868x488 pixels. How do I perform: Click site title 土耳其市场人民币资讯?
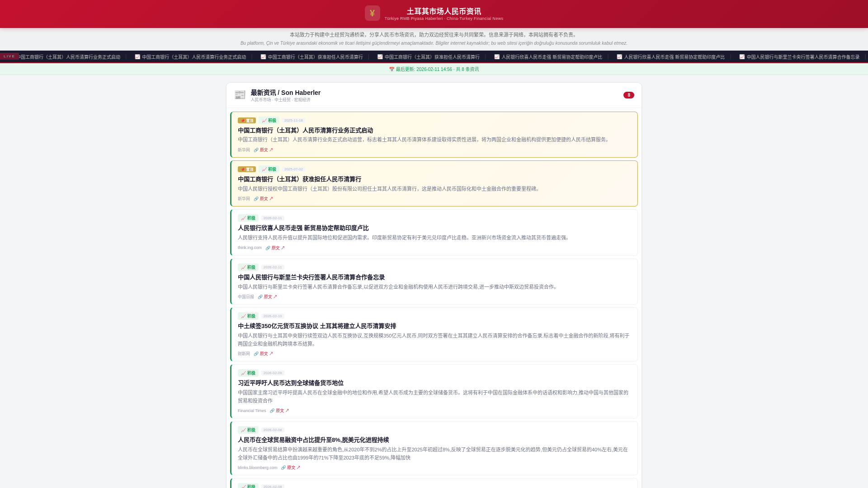click(x=444, y=11)
